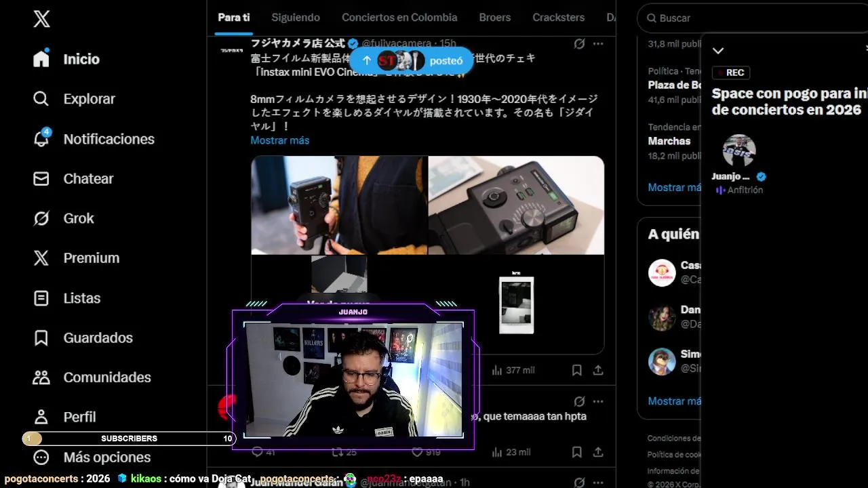Click Grok icon on 'que temaaaa' post
This screenshot has width=868, height=488.
(x=579, y=401)
